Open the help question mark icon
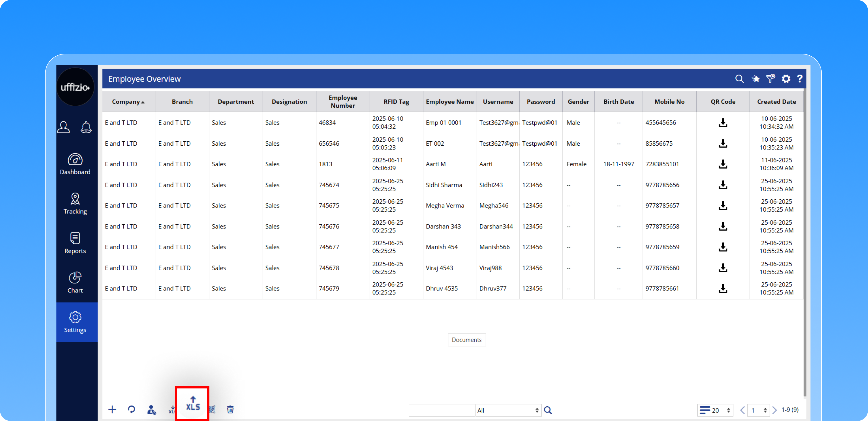 click(x=800, y=79)
